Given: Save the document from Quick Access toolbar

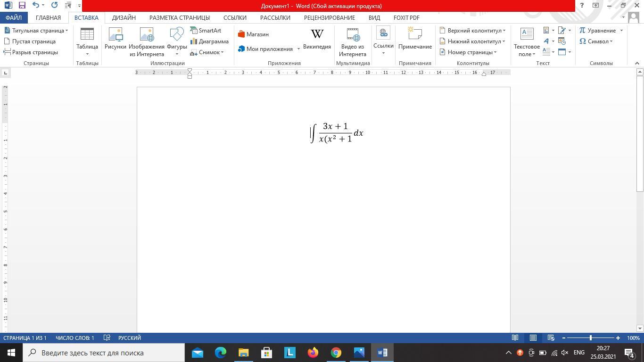Looking at the screenshot, I should click(22, 6).
